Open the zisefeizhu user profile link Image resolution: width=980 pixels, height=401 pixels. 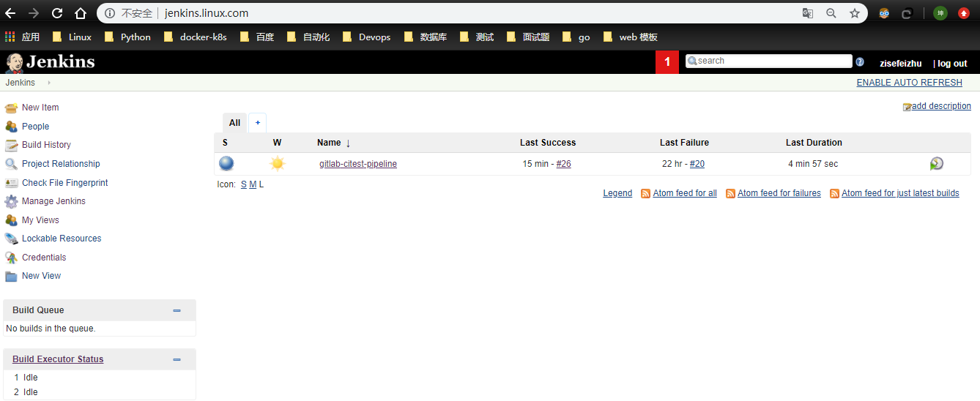[900, 64]
